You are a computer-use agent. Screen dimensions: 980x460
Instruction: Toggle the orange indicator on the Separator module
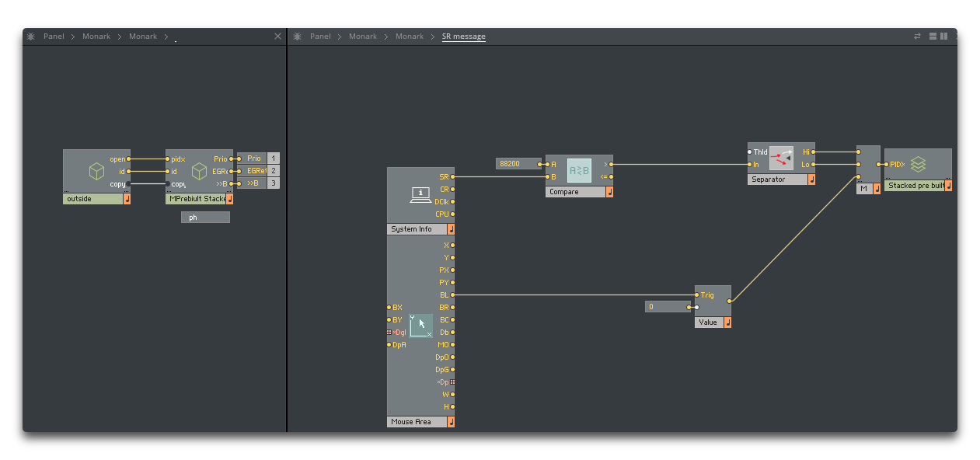click(811, 179)
